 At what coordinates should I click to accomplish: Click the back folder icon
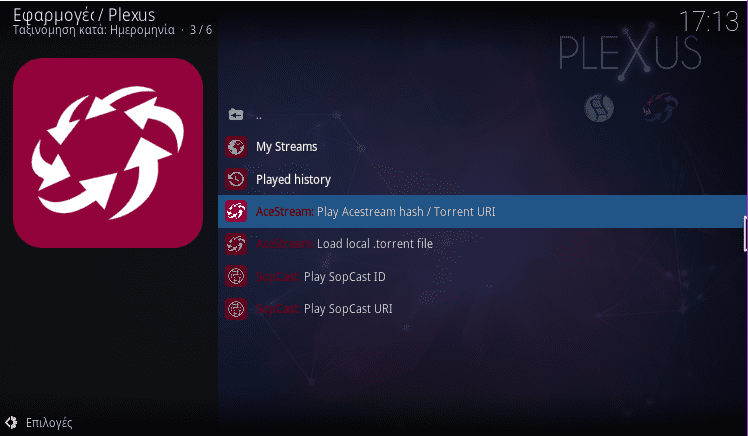(x=236, y=114)
